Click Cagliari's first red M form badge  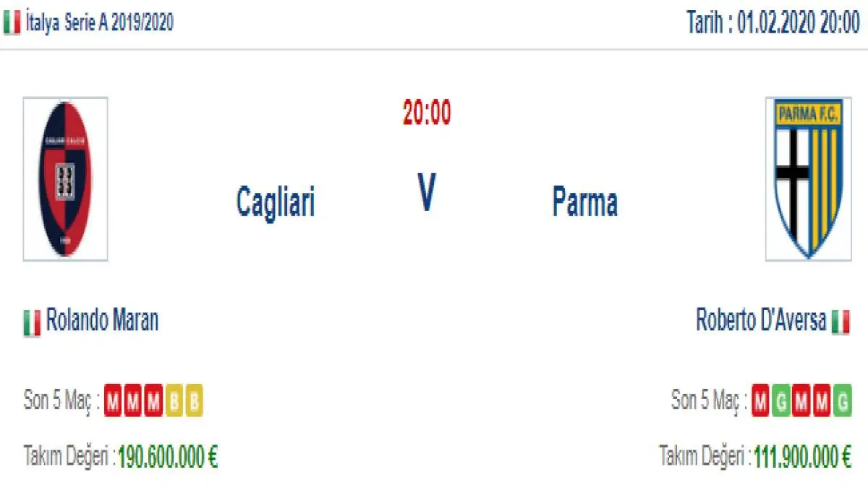[113, 402]
